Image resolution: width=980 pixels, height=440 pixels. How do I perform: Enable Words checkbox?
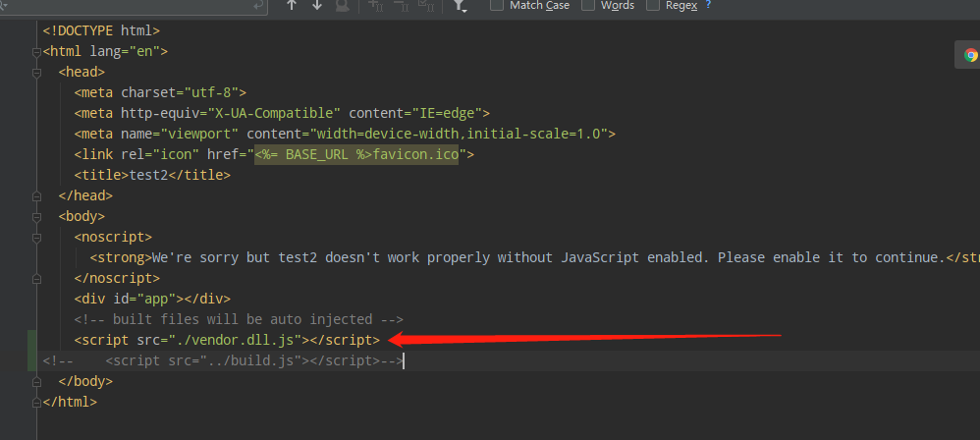pyautogui.click(x=588, y=5)
